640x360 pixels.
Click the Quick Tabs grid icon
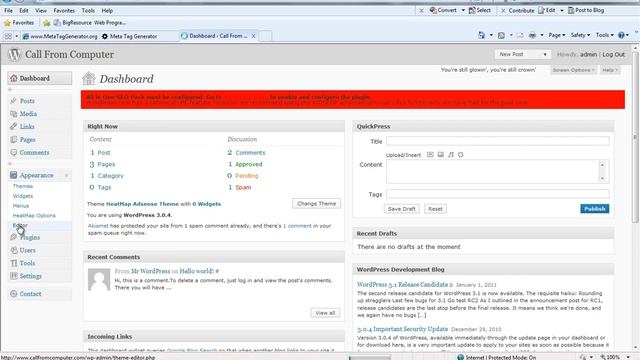click(8, 36)
